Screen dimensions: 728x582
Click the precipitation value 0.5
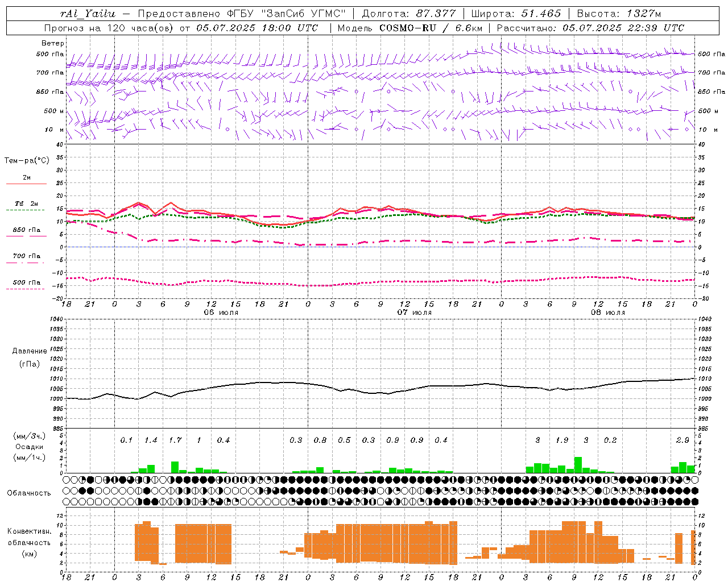[344, 440]
